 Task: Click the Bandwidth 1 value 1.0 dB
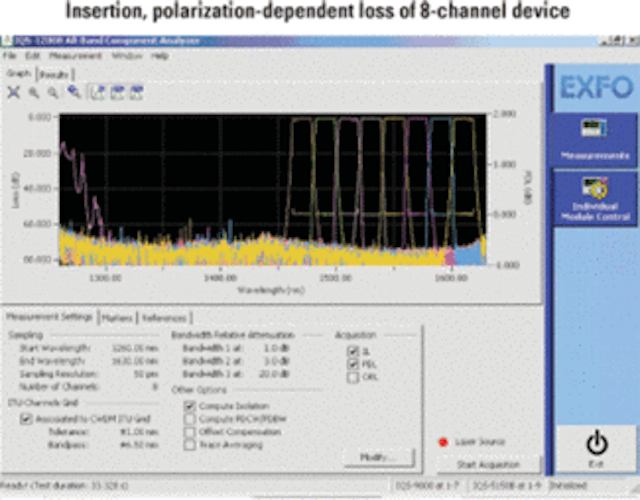pos(277,348)
